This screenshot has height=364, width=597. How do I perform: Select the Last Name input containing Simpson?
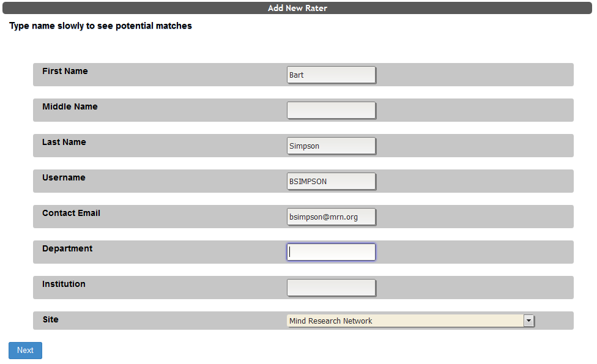331,146
